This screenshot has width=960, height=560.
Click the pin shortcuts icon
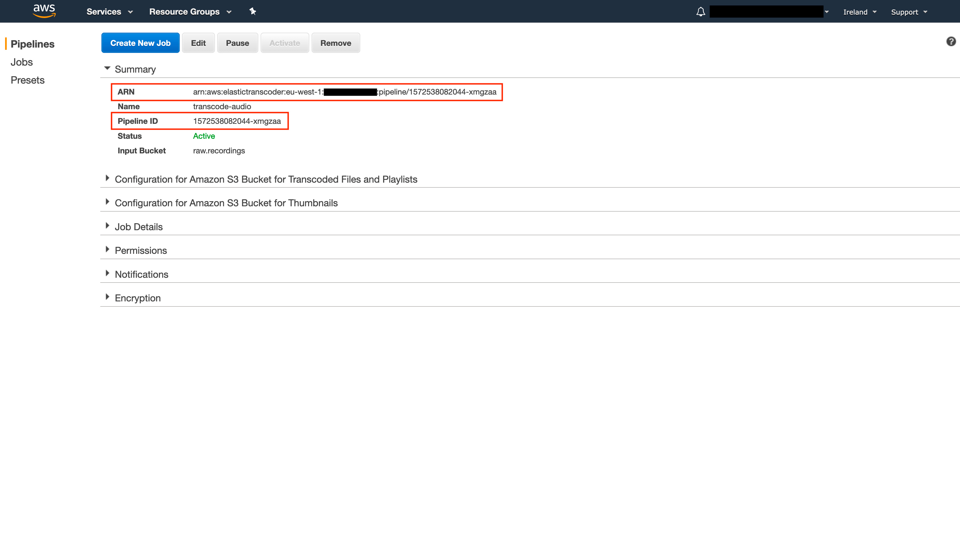click(x=253, y=12)
